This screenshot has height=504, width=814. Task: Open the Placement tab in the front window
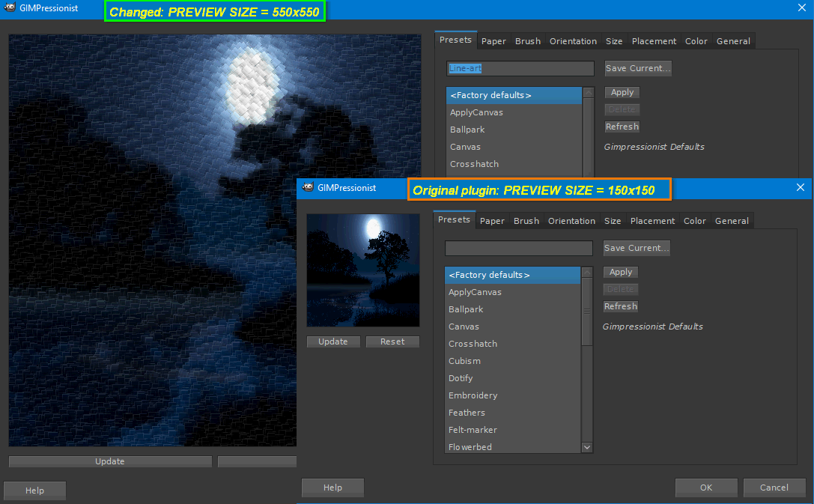click(x=652, y=221)
